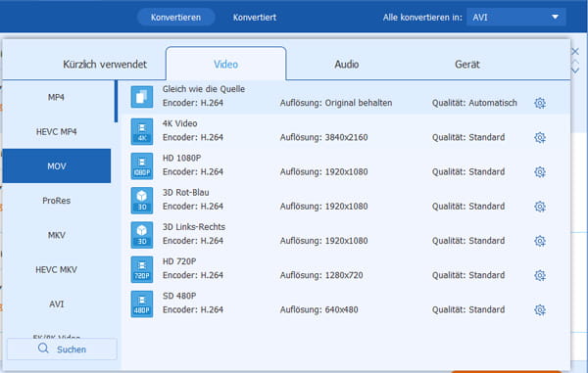Select MP4 format in the sidebar
This screenshot has width=588, height=373.
pyautogui.click(x=56, y=97)
